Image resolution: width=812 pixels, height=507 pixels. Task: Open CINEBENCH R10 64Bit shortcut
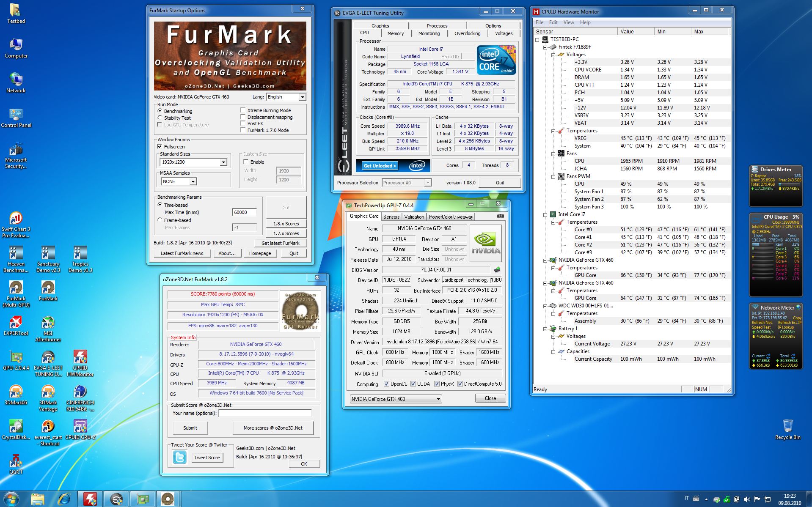80,398
